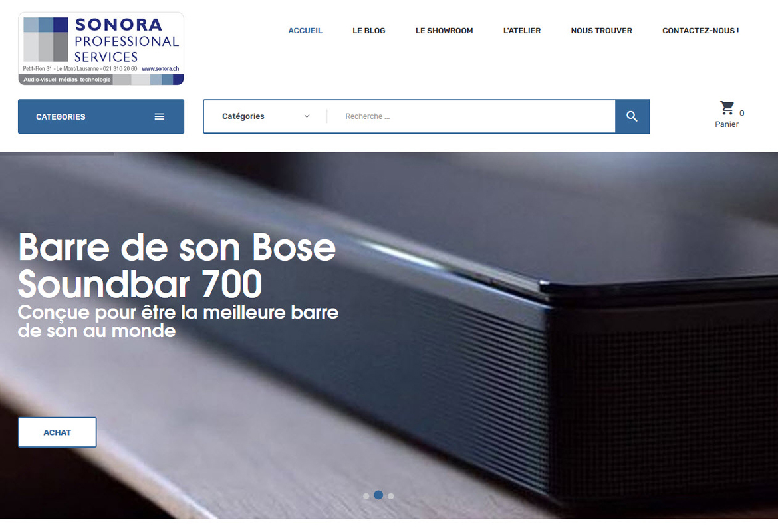The height and width of the screenshot is (532, 778).
Task: Click the Sonora Professional Services logo
Action: click(x=101, y=49)
